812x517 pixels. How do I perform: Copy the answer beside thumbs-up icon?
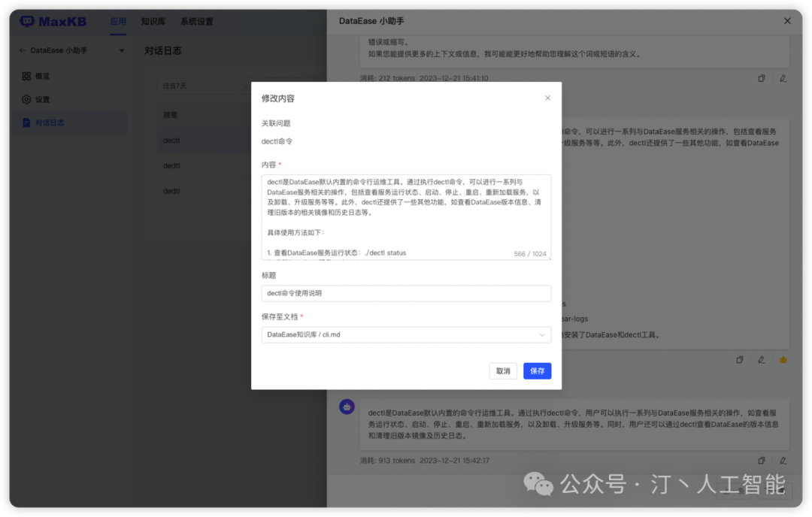click(x=740, y=360)
